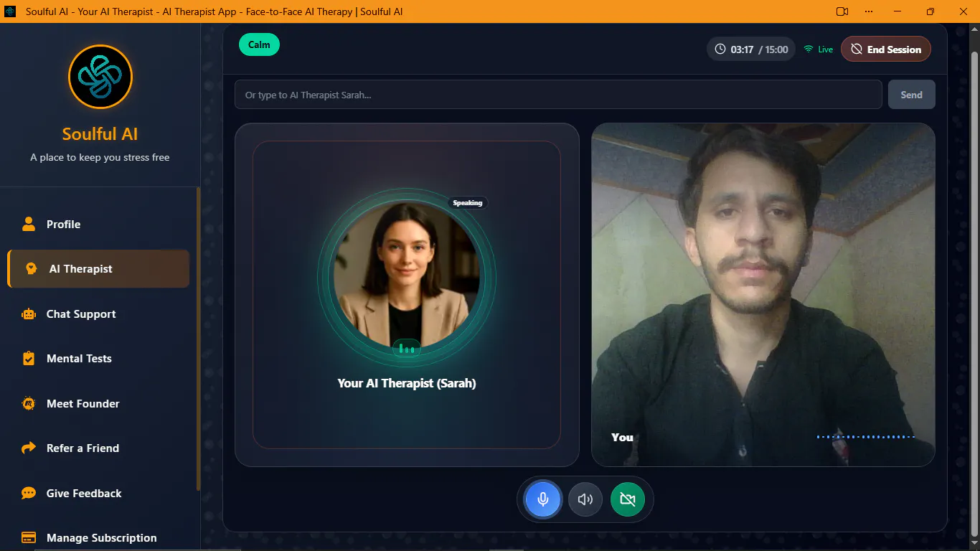Click the app icon in title bar
This screenshot has height=551, width=980.
click(x=10, y=11)
